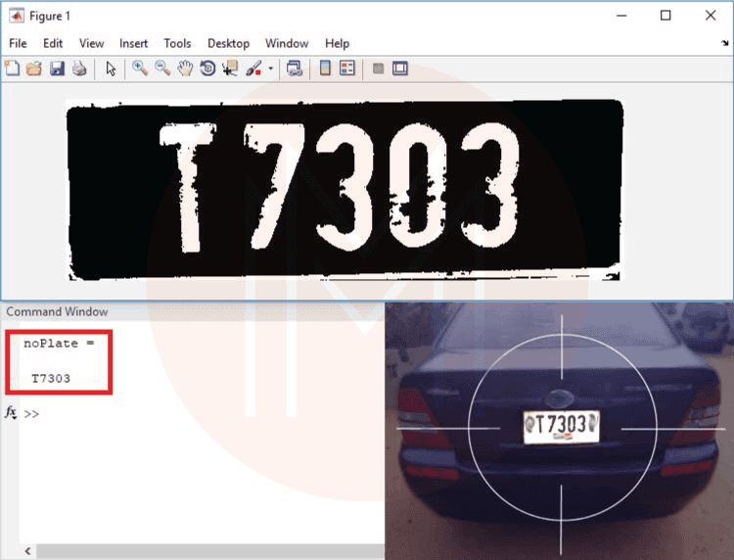Activate the Pan hand tool
734x560 pixels.
pos(185,69)
